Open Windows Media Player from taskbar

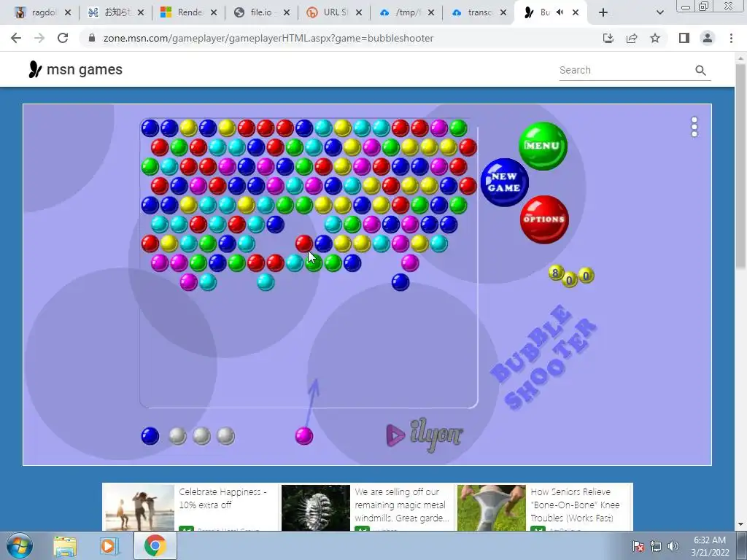click(109, 546)
